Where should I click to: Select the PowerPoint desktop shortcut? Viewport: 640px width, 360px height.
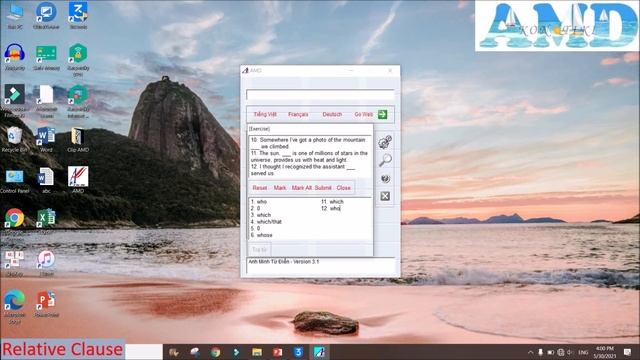click(x=46, y=304)
